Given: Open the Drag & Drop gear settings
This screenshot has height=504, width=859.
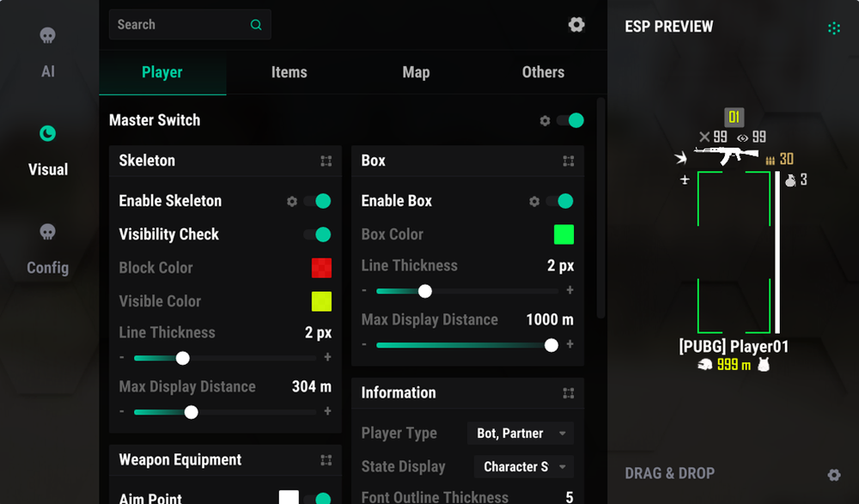Looking at the screenshot, I should 833,475.
